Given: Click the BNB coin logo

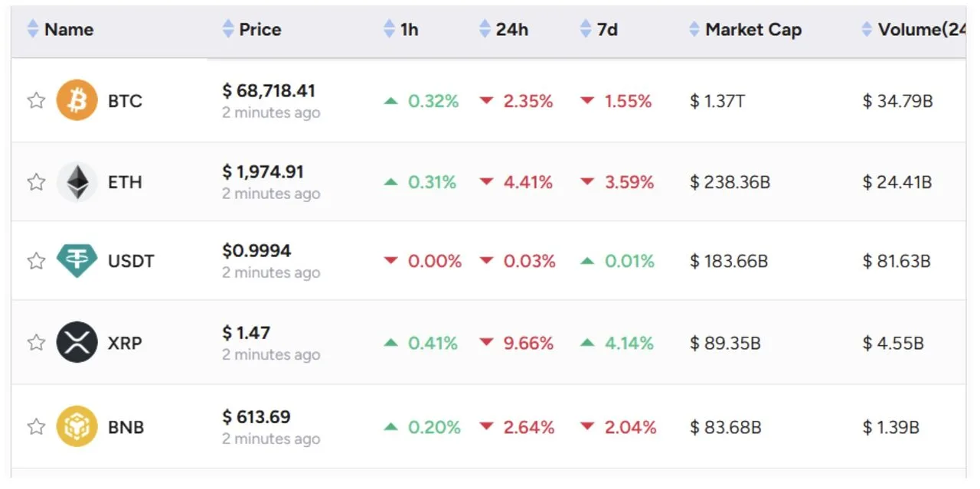Looking at the screenshot, I should click(x=77, y=426).
